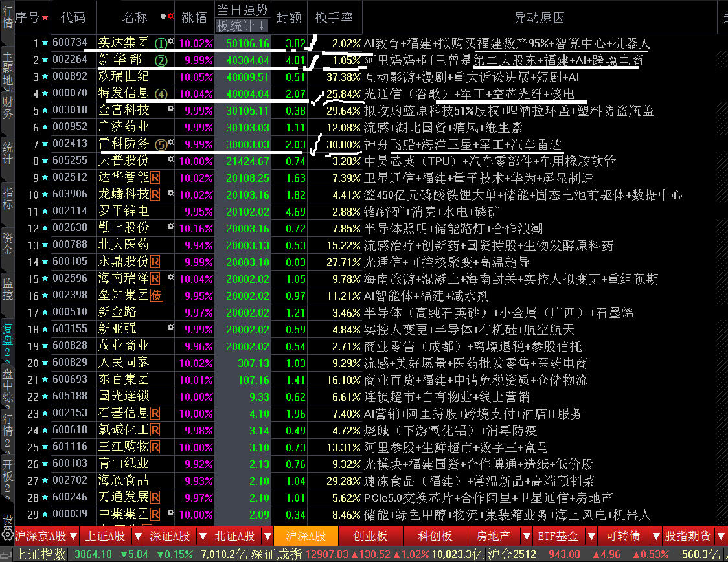Switch to the 沪深A股 tab
The width and height of the screenshot is (728, 562).
306,536
